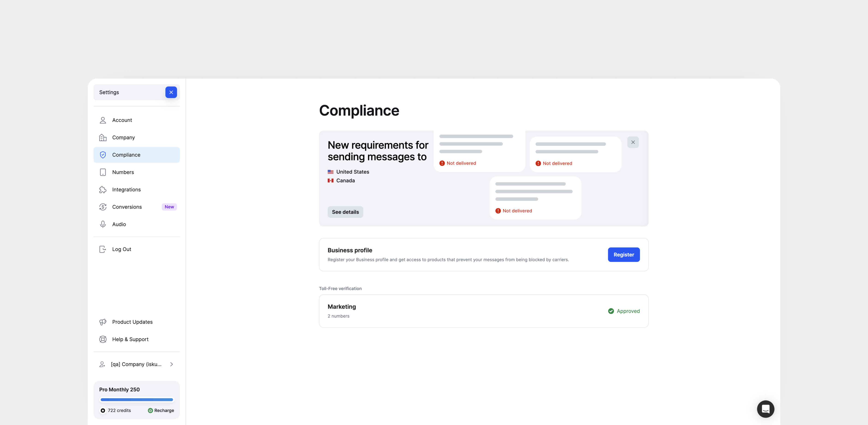Open Help & Support

[136, 339]
